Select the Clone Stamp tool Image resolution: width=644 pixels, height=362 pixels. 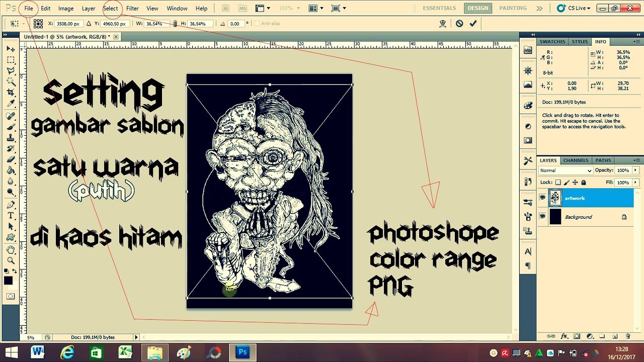click(x=11, y=137)
